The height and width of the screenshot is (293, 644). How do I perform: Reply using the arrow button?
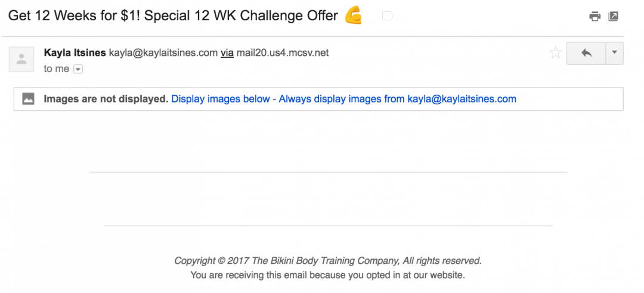[x=586, y=53]
